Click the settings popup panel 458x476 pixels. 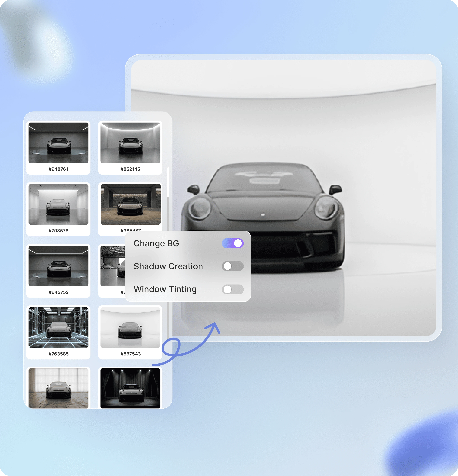click(x=189, y=266)
